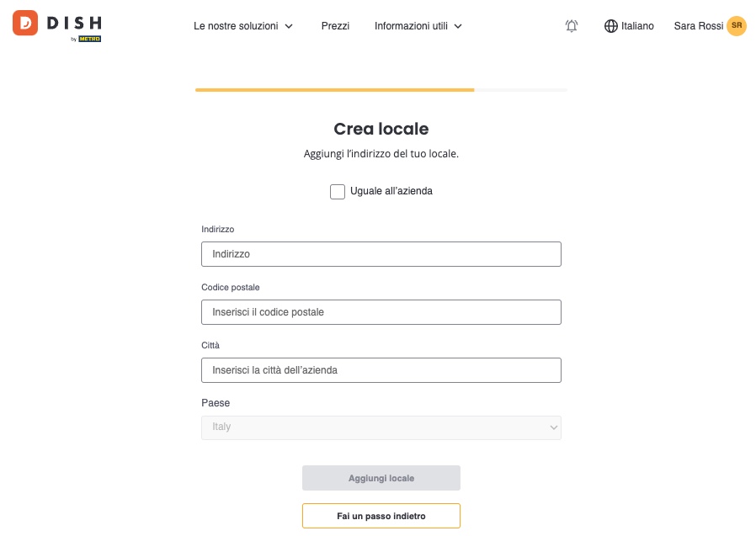Click the Aggiungi locale button
This screenshot has width=756, height=536.
click(381, 478)
